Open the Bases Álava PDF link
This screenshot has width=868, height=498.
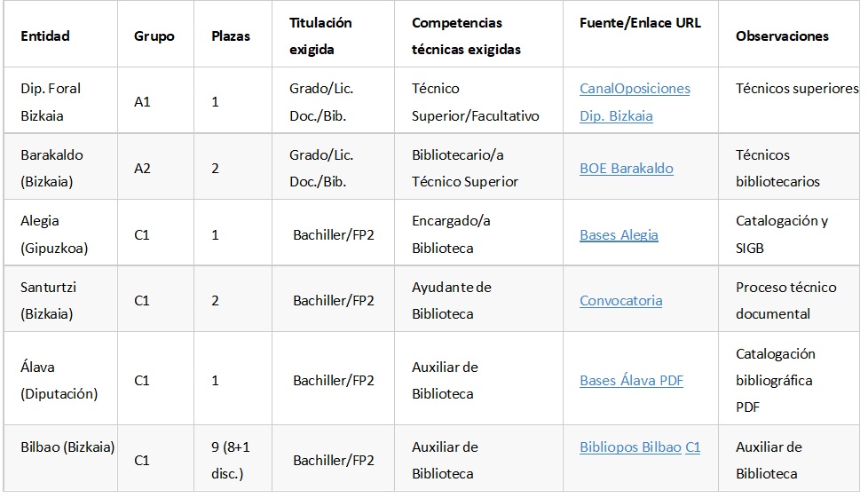point(631,381)
